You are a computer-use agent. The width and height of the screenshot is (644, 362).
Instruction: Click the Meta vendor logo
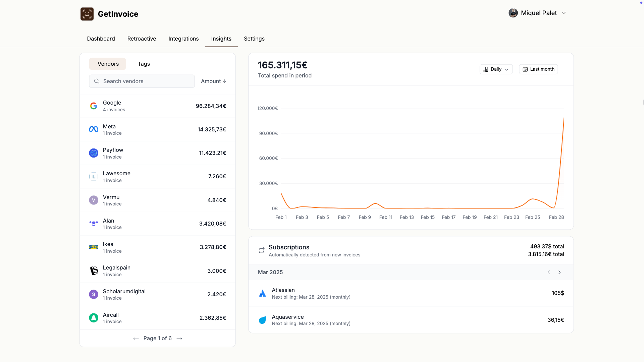point(94,129)
